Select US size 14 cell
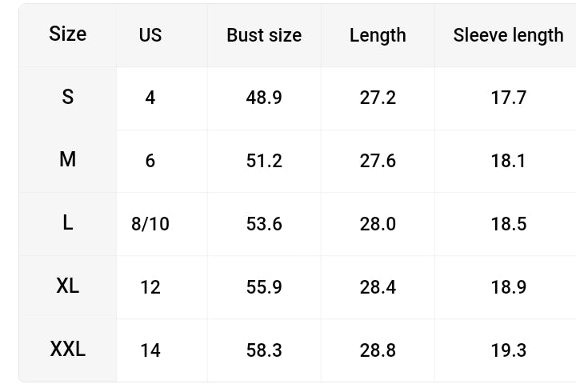The width and height of the screenshot is (576, 392). point(150,350)
